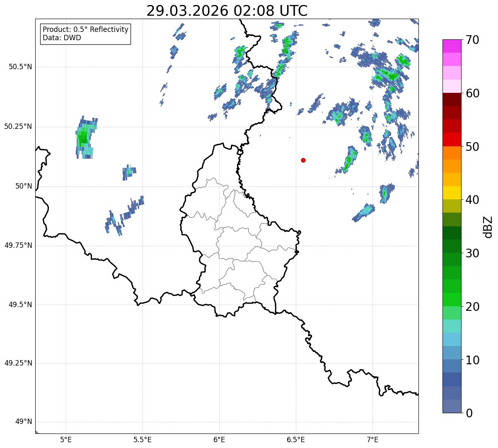Click the magenta top colorbar segment
The image size is (498, 448).
[452, 46]
